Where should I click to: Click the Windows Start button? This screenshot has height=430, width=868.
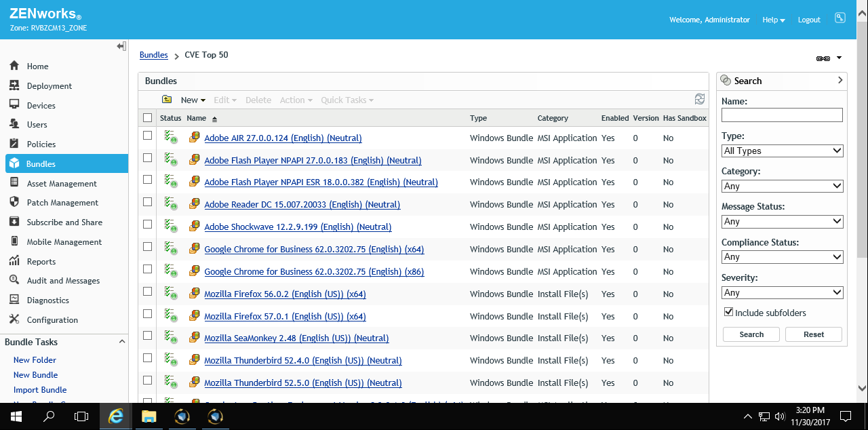pos(16,416)
